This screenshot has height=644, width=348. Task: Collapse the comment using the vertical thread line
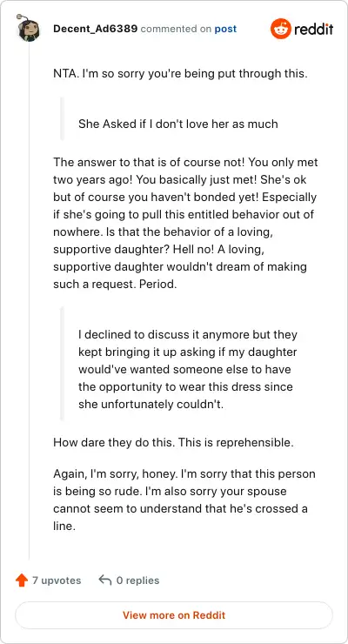[x=29, y=301]
